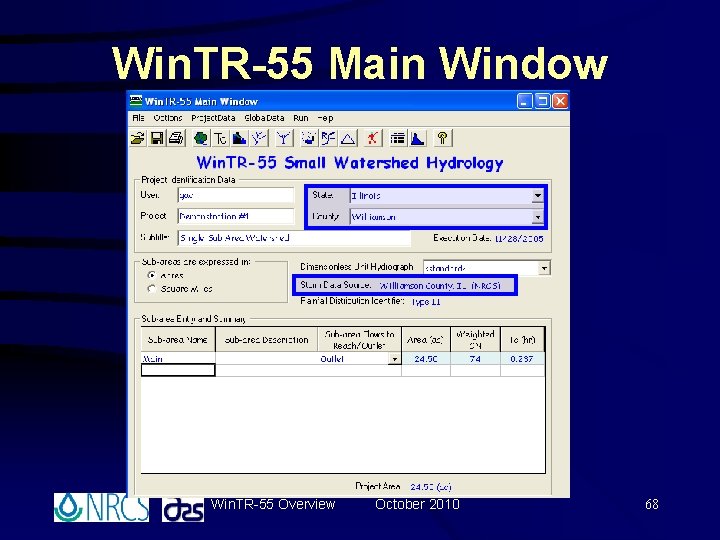Click the Storm Data Source Williamson County text
The width and height of the screenshot is (720, 540).
(x=440, y=286)
